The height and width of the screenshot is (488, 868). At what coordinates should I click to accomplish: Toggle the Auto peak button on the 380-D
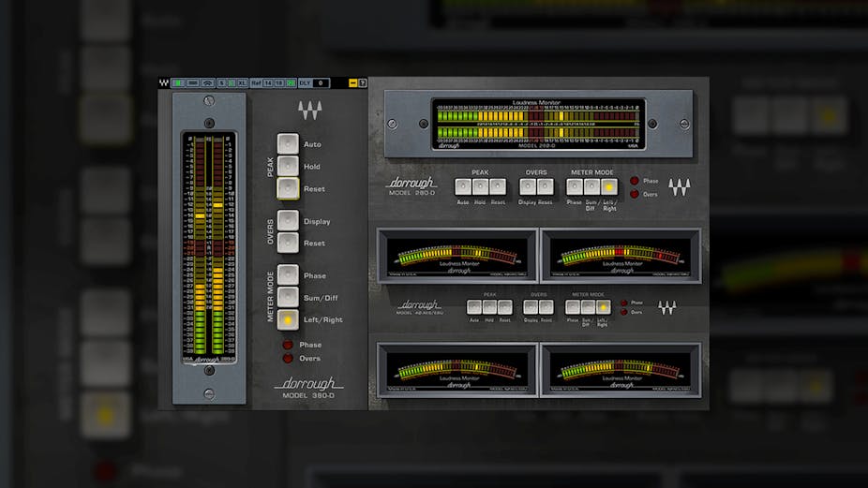pyautogui.click(x=288, y=144)
